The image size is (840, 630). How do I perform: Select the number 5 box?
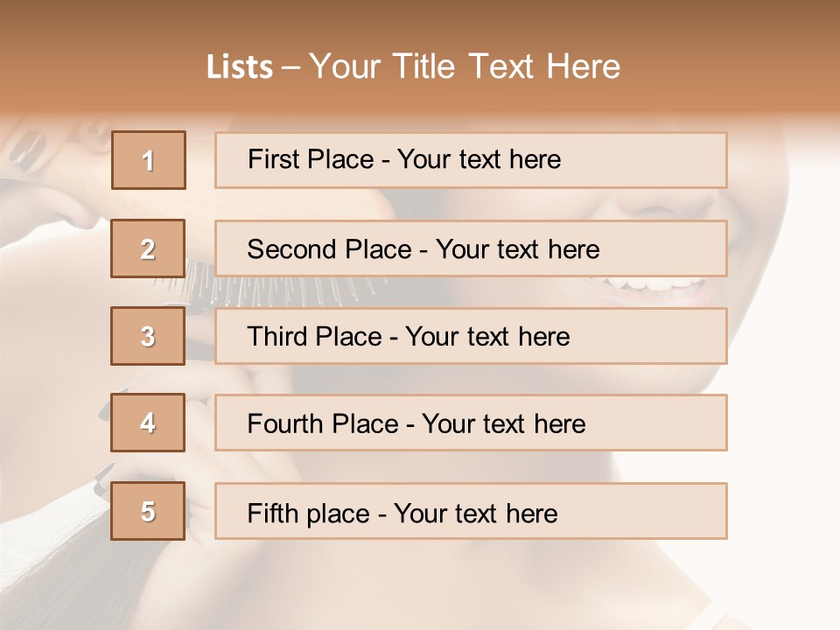(x=148, y=510)
